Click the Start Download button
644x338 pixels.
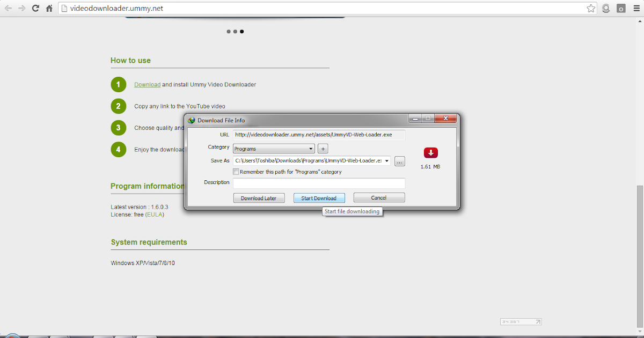319,198
